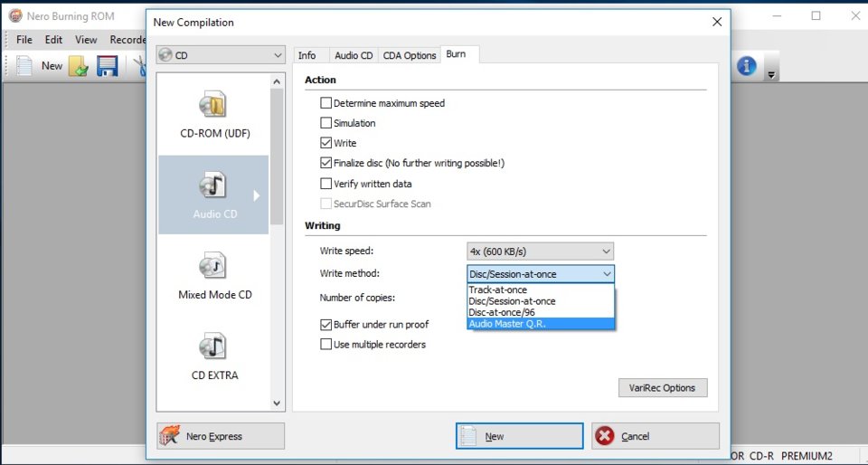Click the VariRec Options button

point(663,387)
